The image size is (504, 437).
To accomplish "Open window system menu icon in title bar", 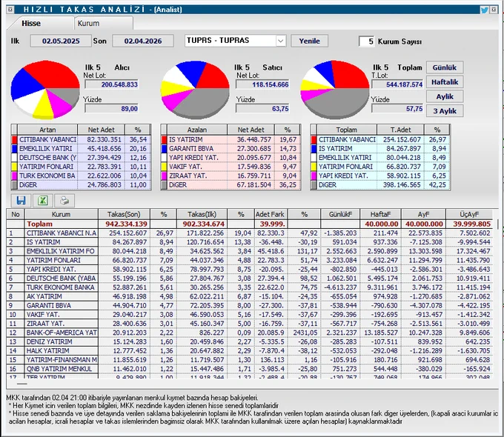I will tap(10, 10).
